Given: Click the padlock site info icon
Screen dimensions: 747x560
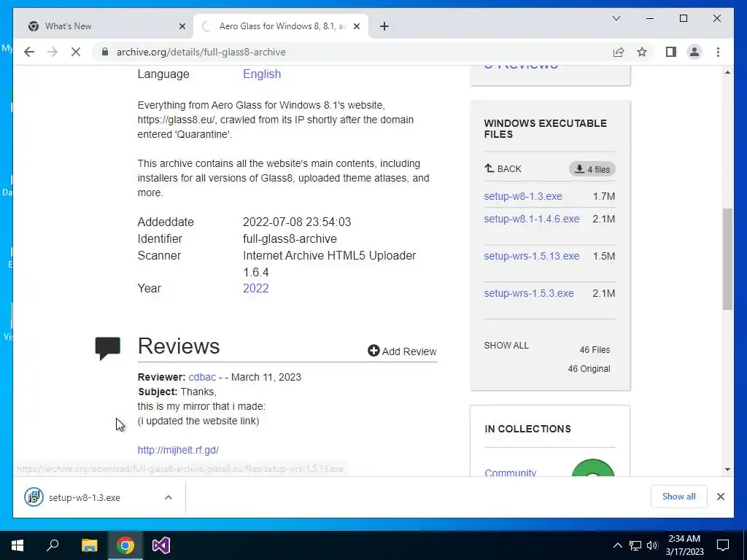Looking at the screenshot, I should (105, 52).
